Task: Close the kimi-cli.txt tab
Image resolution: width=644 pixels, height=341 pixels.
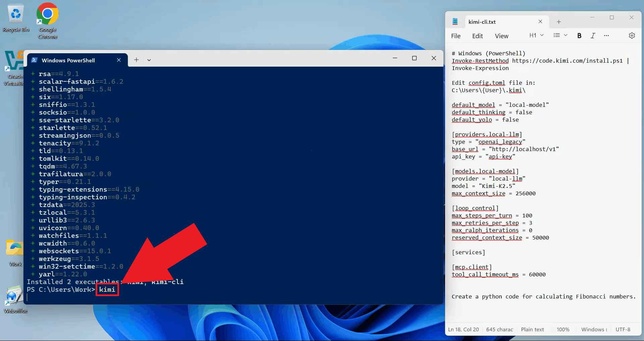Action: coord(540,22)
